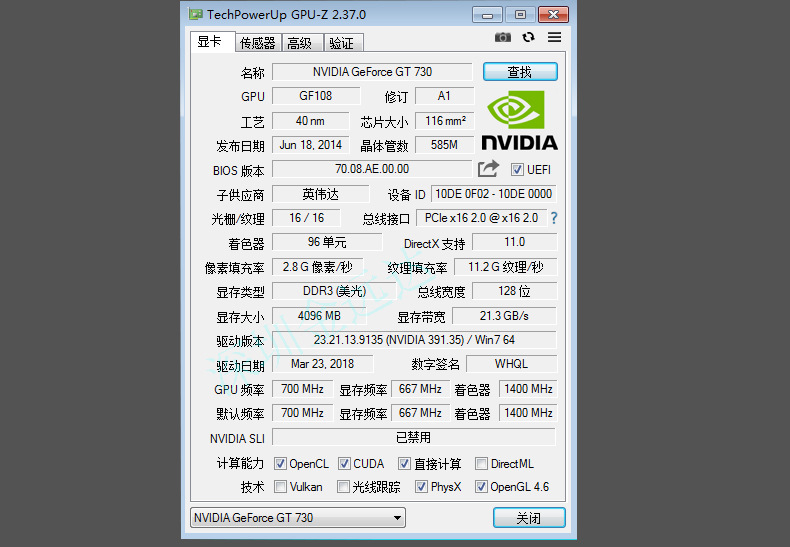
Task: Click the DirectX support value 11.0
Action: point(514,242)
